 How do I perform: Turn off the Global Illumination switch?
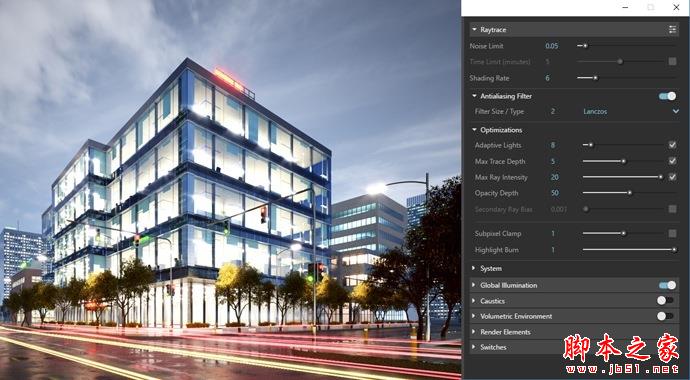[x=667, y=285]
